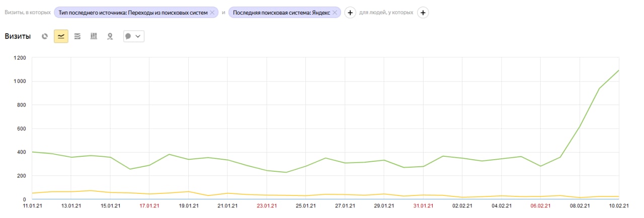Click the '400' y-axis value

(x=22, y=152)
